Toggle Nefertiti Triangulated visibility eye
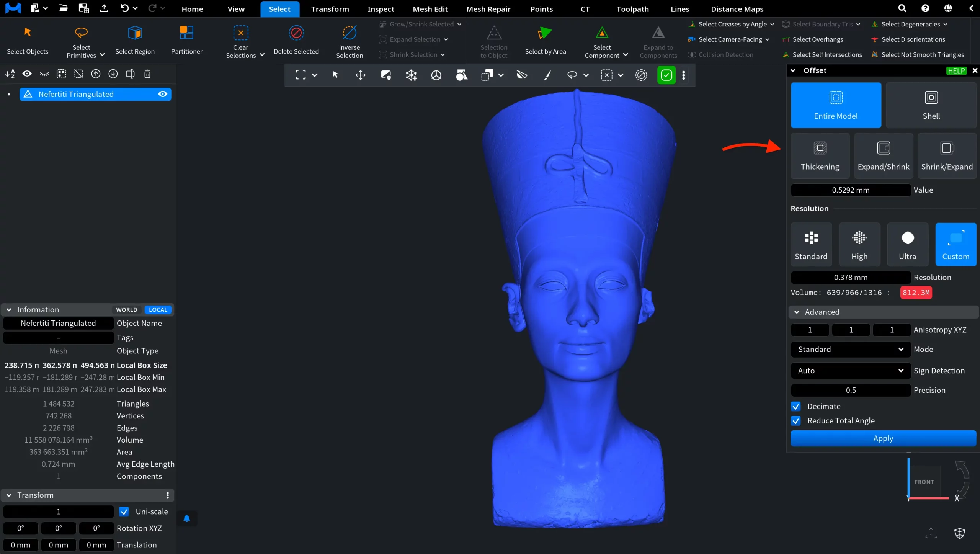This screenshot has width=980, height=554. coord(163,94)
